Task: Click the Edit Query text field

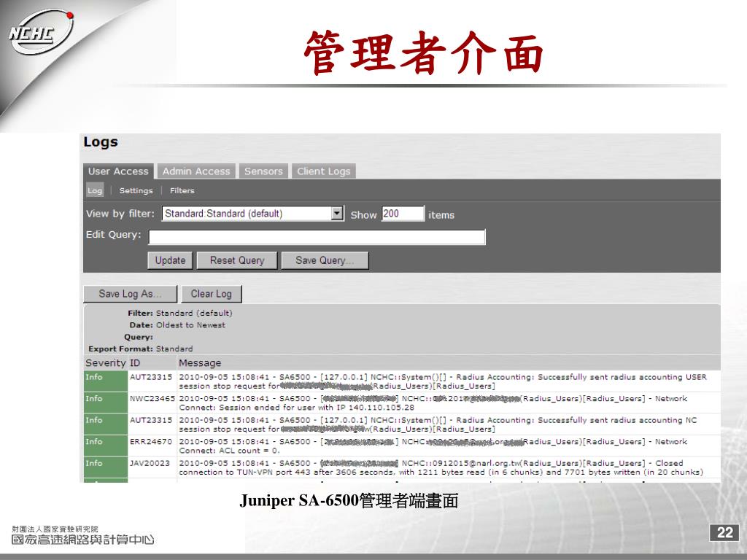Action: click(317, 237)
